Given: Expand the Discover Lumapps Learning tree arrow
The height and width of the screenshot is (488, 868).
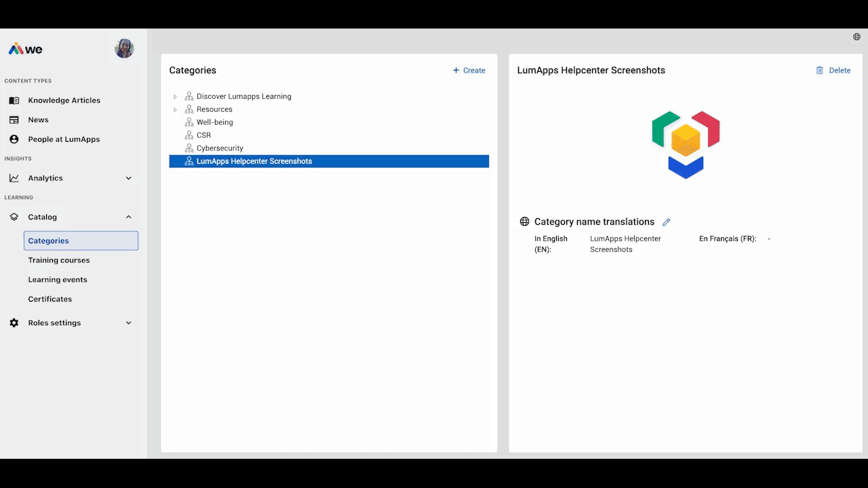Looking at the screenshot, I should [x=175, y=97].
